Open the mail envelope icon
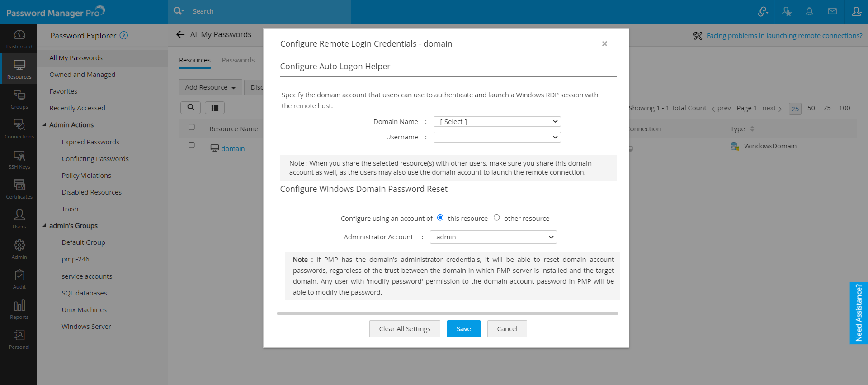868x385 pixels. [832, 11]
